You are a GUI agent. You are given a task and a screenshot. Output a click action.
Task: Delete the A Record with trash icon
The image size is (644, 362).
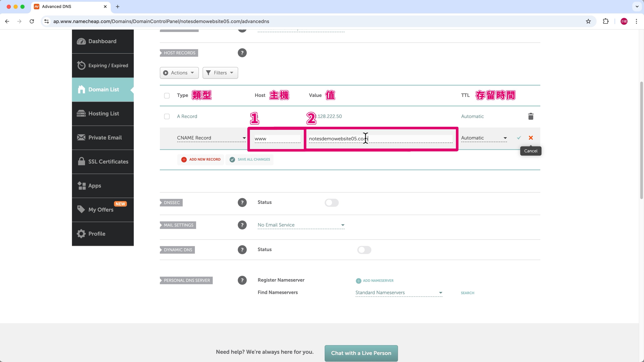click(x=530, y=116)
